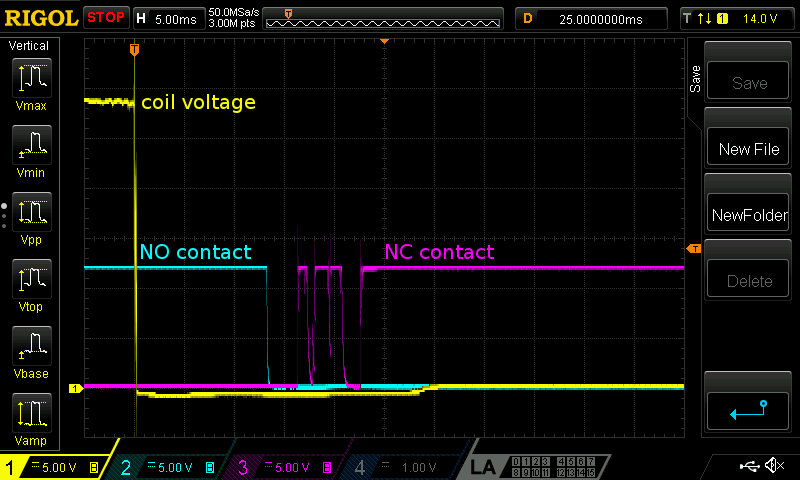
Task: Click the T trigger label icon
Action: (687, 19)
